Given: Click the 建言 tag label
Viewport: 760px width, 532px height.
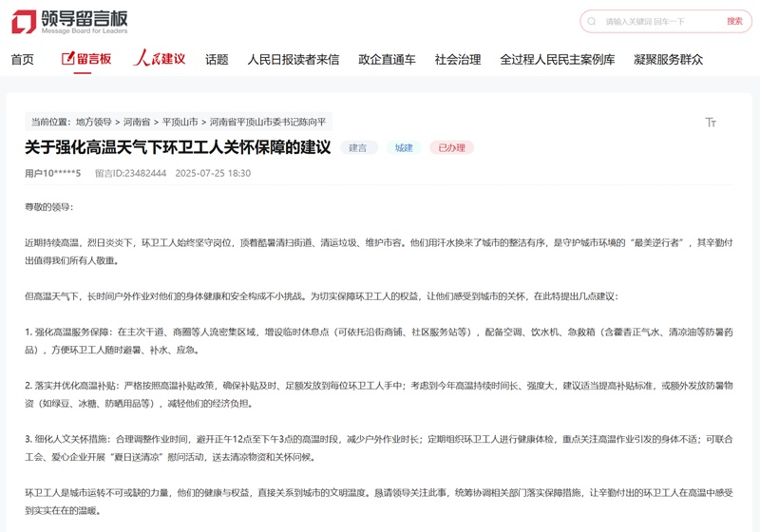Looking at the screenshot, I should pyautogui.click(x=358, y=148).
